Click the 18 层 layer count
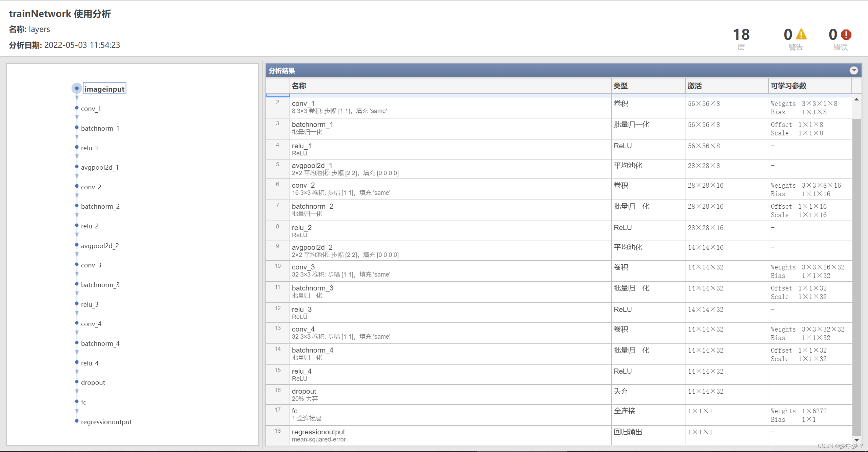868x452 pixels. point(741,39)
